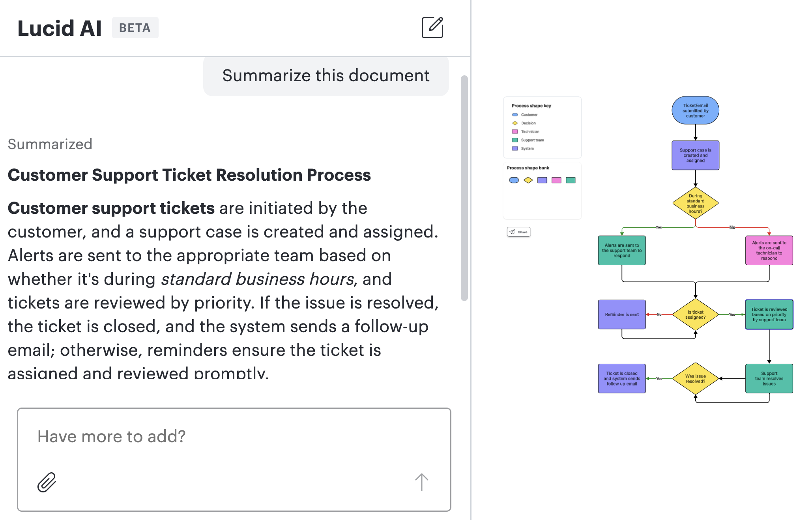Click the BETA badge next to Lucid AI
Screen dimensions: 812x520
[x=135, y=28]
